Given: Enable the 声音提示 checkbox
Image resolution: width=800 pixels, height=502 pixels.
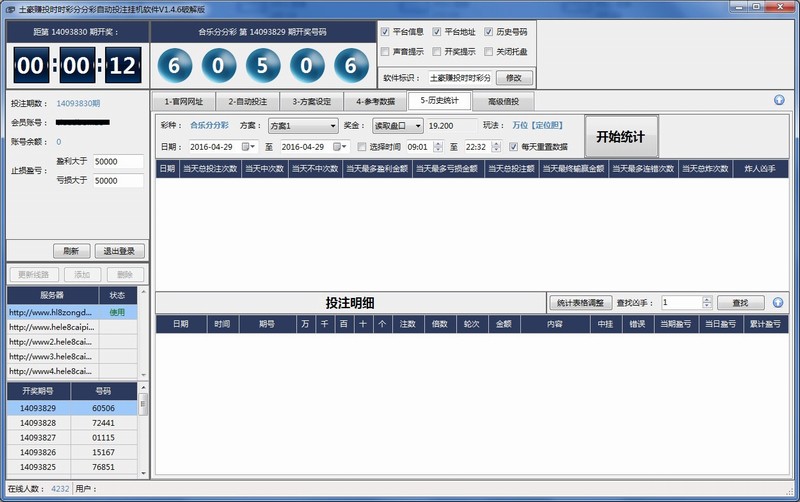Looking at the screenshot, I should tap(386, 51).
